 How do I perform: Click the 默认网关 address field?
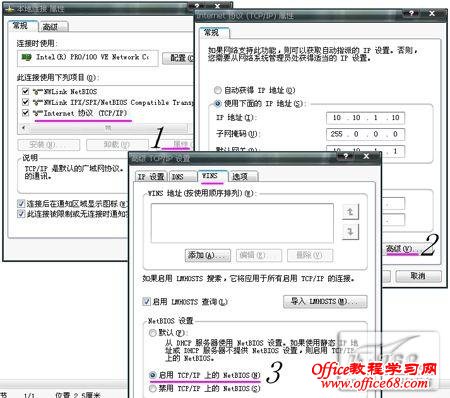[365, 151]
